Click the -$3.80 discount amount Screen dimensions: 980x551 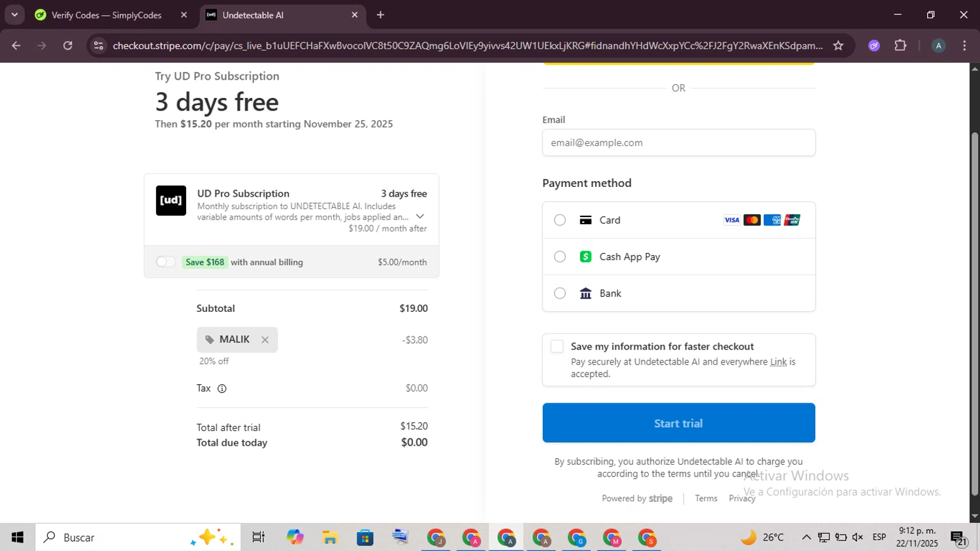pos(415,340)
